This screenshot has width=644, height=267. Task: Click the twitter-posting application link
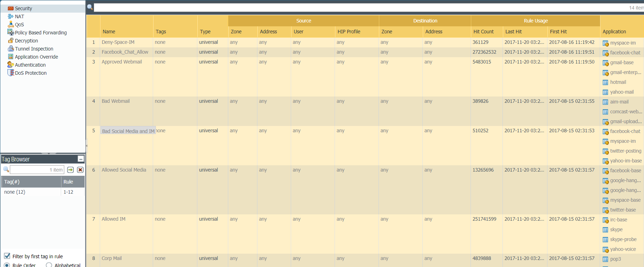pos(625,151)
